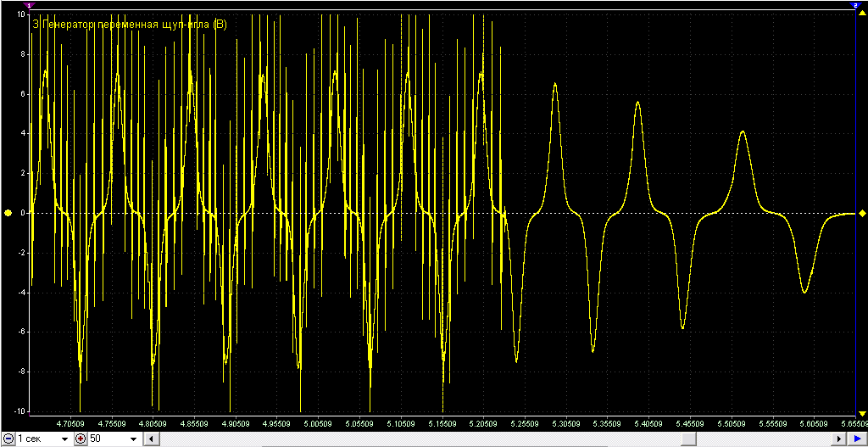Click the time axis label 5.45509
Screen dimensions: 868x447
click(691, 422)
